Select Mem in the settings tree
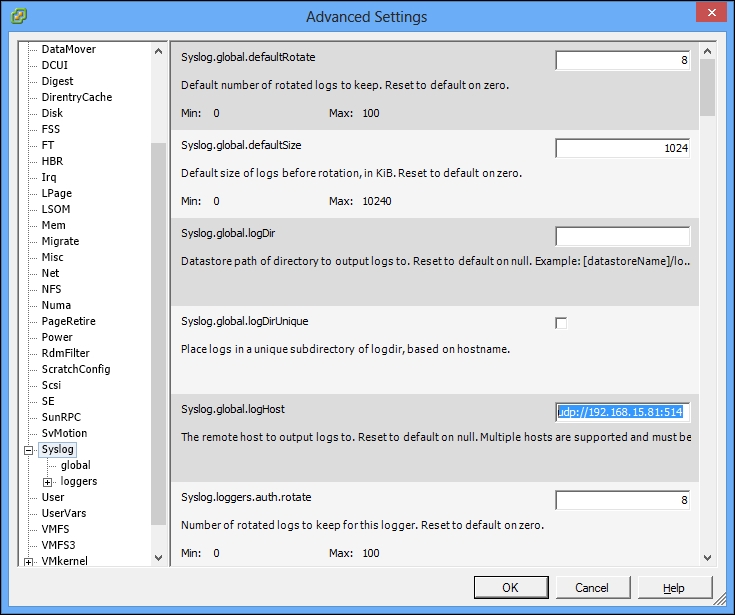Image resolution: width=735 pixels, height=615 pixels. 53,225
